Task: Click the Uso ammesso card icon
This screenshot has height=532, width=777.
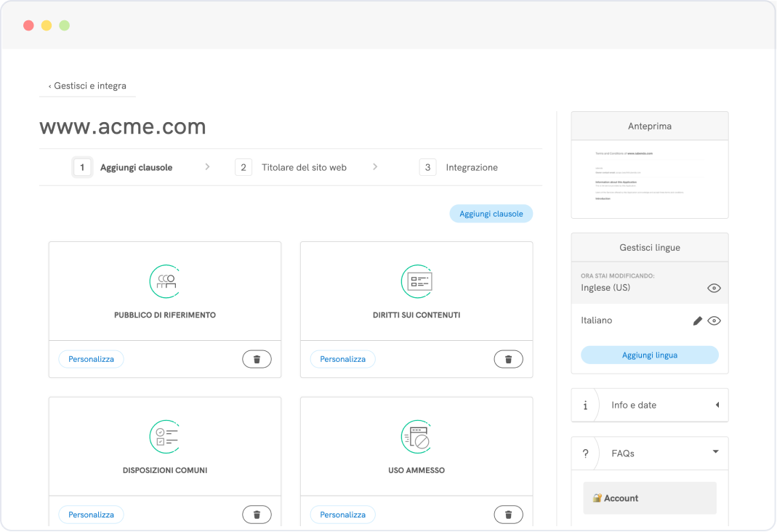Action: [x=417, y=437]
